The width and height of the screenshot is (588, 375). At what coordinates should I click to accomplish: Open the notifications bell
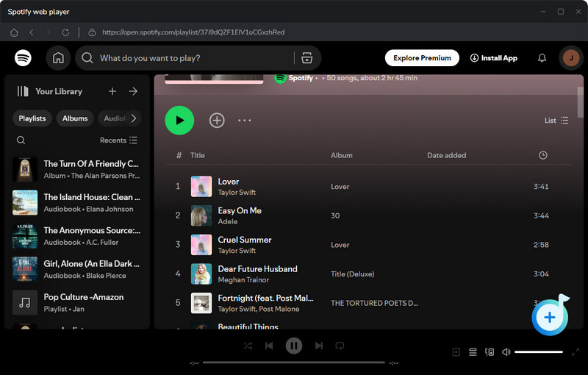coord(542,58)
